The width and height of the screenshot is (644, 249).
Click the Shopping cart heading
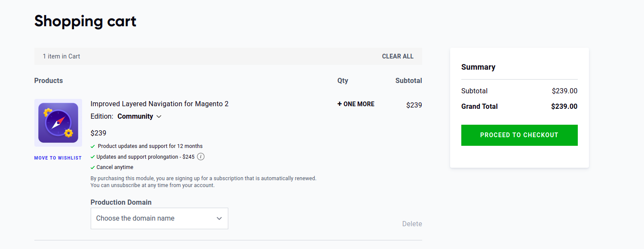85,21
